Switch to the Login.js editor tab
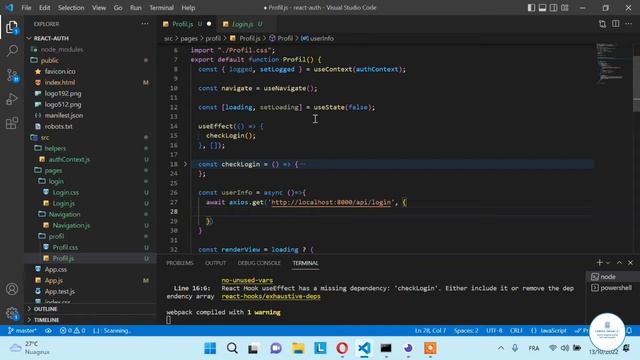This screenshot has width=640, height=360. tap(242, 24)
